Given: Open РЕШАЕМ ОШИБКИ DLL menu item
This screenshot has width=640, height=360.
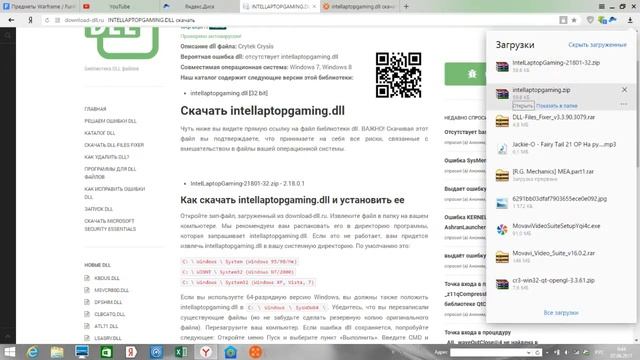Looking at the screenshot, I should tap(110, 121).
